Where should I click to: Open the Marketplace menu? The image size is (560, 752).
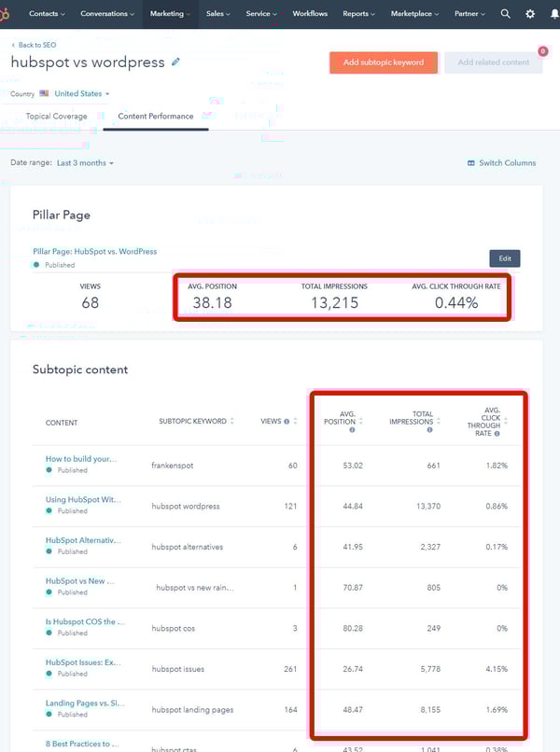click(x=414, y=14)
